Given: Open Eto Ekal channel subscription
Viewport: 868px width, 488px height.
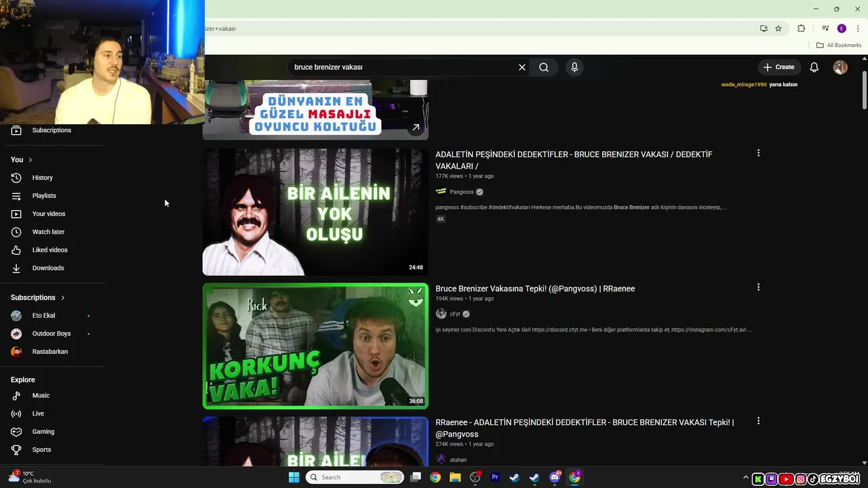Looking at the screenshot, I should click(52, 315).
